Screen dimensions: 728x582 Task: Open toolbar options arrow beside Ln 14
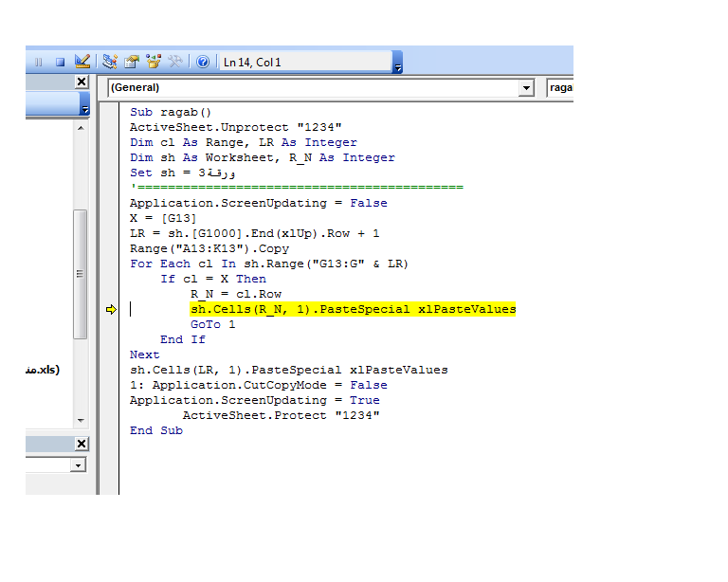[x=397, y=63]
